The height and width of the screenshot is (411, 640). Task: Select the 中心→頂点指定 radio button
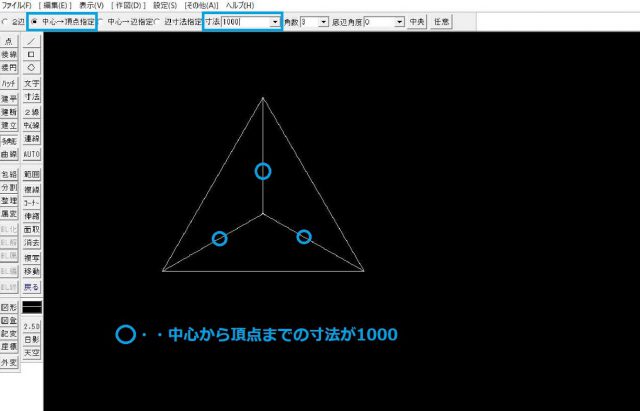click(37, 21)
